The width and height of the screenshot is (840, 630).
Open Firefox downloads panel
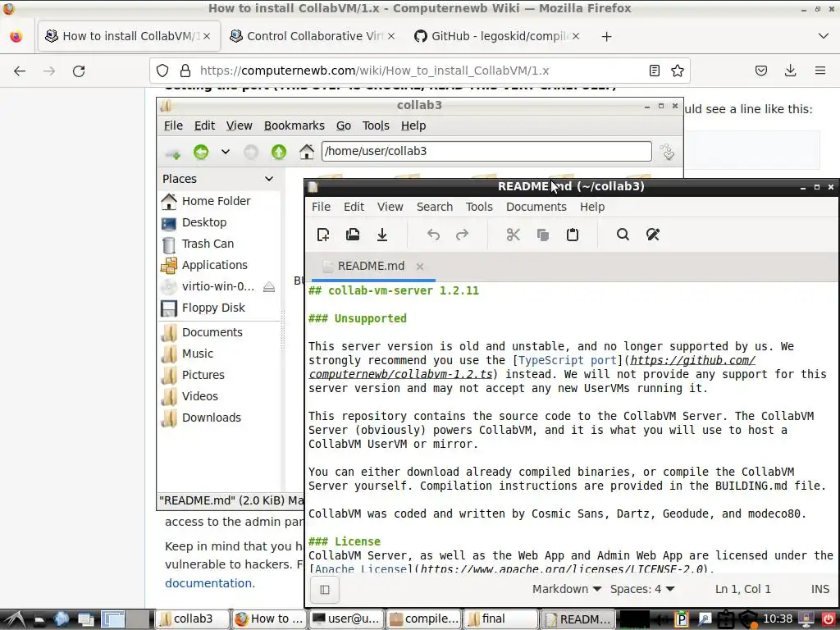(x=790, y=71)
